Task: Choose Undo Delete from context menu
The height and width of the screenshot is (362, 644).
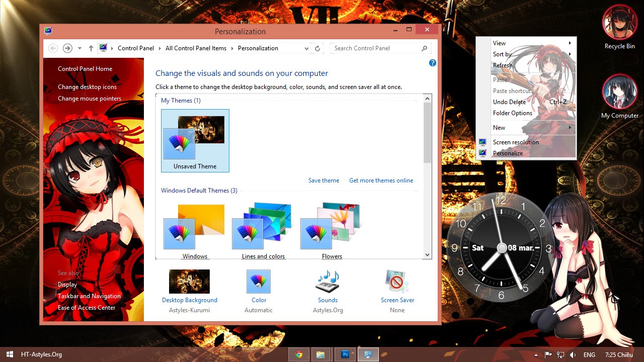Action: (x=526, y=102)
